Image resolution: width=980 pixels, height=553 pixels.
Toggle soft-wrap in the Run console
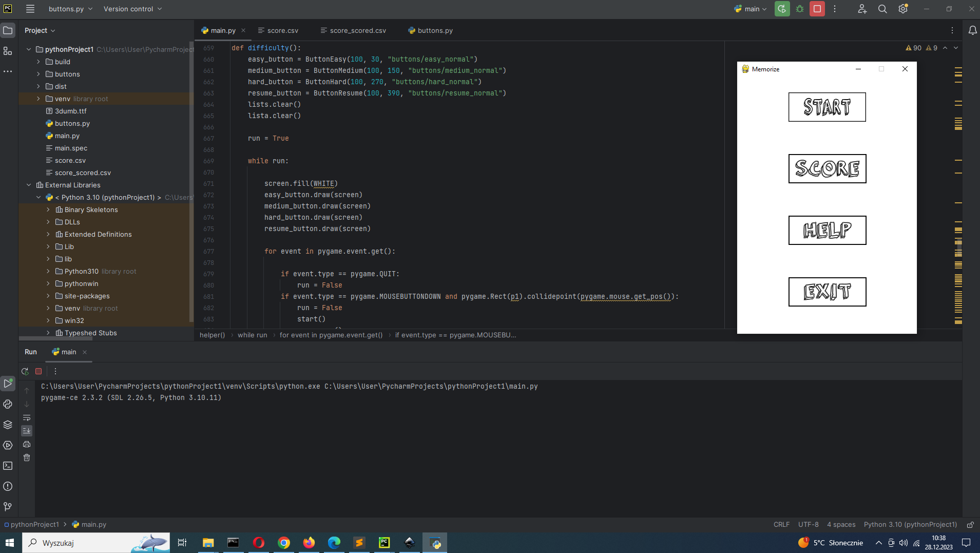coord(27,417)
